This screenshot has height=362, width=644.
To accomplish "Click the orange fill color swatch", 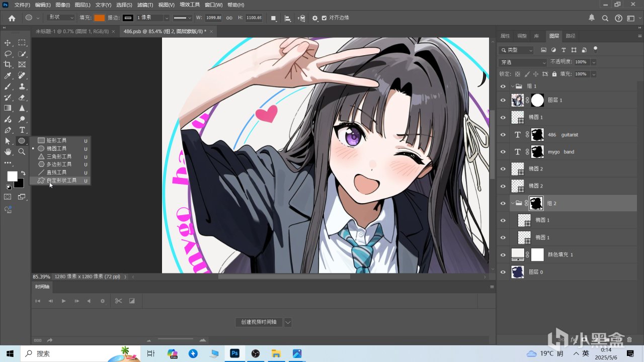I will click(x=99, y=18).
